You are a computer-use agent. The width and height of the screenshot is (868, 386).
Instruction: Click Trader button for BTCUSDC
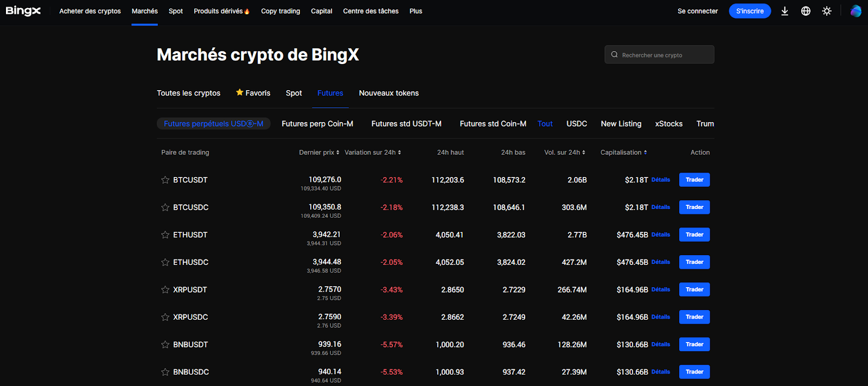tap(694, 207)
